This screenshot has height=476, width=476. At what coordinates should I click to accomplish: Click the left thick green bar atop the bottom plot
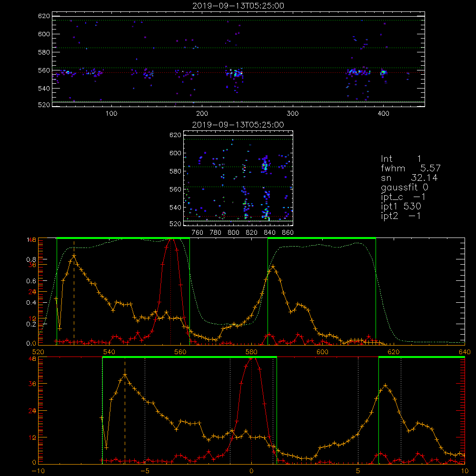[x=190, y=357]
